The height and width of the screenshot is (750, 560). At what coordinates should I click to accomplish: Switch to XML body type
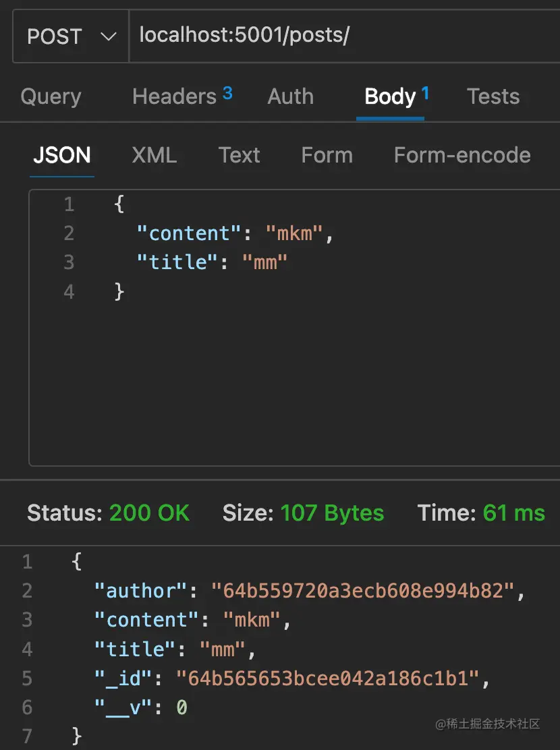coord(154,155)
